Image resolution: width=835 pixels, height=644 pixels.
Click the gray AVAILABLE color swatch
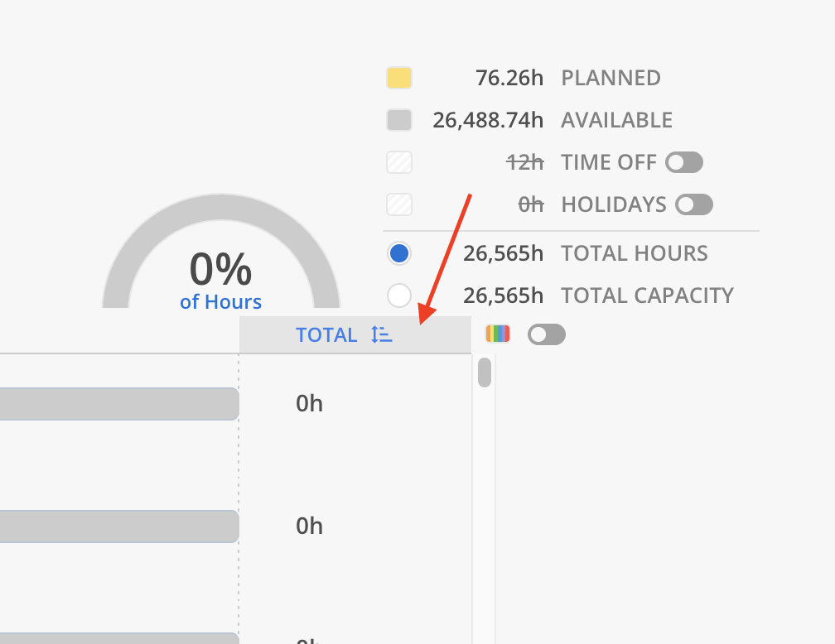click(399, 121)
